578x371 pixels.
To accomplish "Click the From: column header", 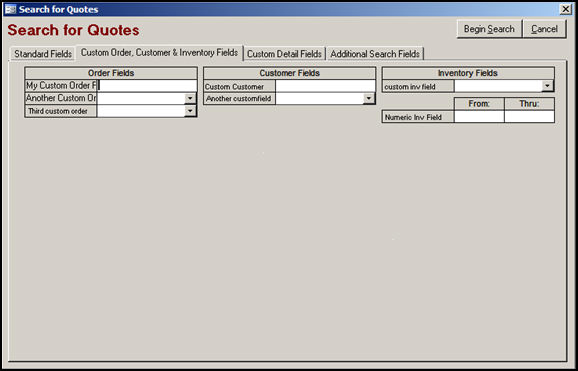I will (x=479, y=104).
